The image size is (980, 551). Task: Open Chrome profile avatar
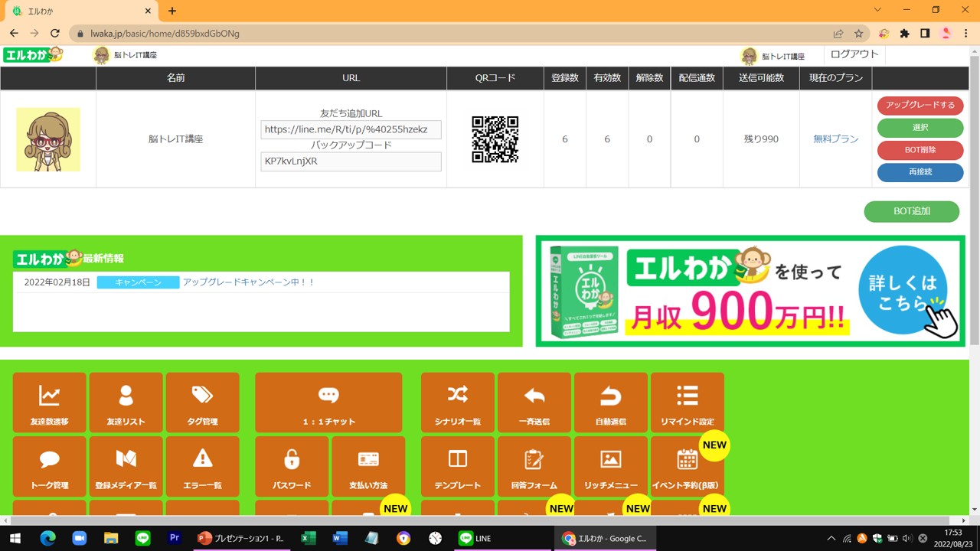tap(946, 34)
